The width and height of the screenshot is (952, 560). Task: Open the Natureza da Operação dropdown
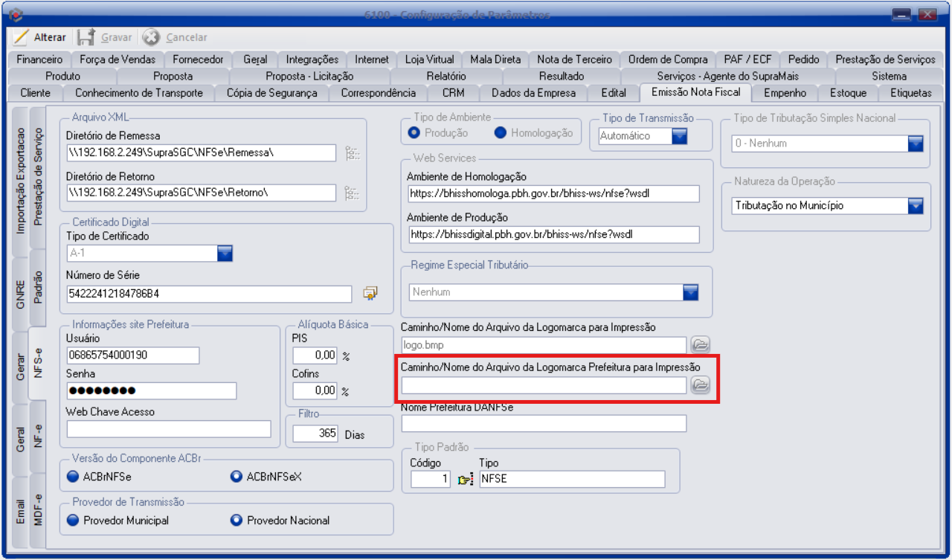pos(916,206)
